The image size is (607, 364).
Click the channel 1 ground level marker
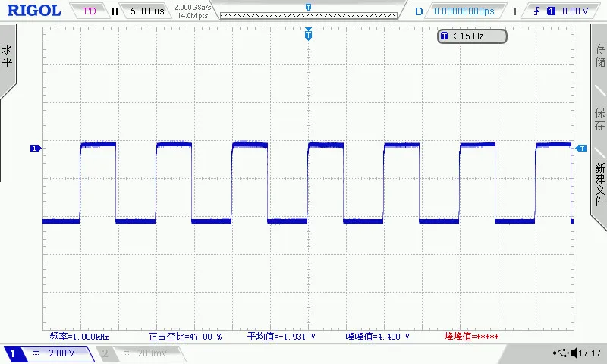pos(36,148)
